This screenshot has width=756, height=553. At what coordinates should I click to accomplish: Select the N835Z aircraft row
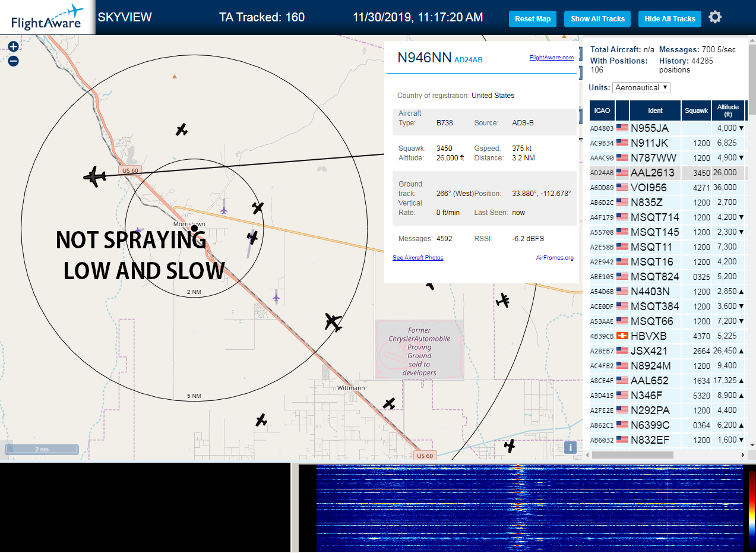pyautogui.click(x=668, y=203)
